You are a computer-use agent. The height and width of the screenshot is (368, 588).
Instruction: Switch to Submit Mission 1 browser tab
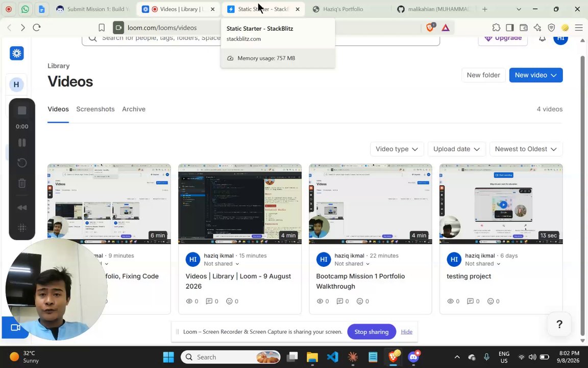[92, 9]
